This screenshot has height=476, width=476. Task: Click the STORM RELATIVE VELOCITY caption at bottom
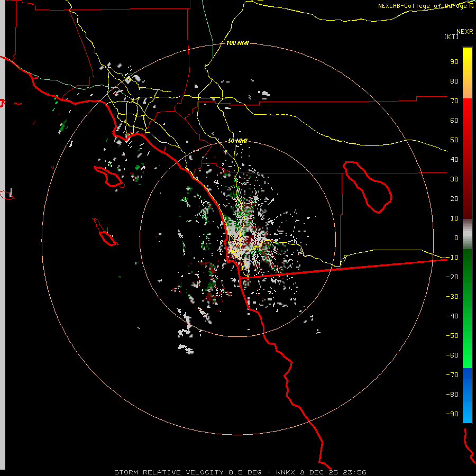(240, 472)
